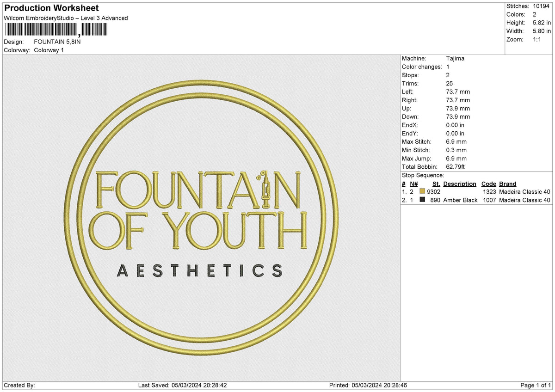Click the Right value '73.7 mm'
The width and height of the screenshot is (555, 392).
coord(458,100)
